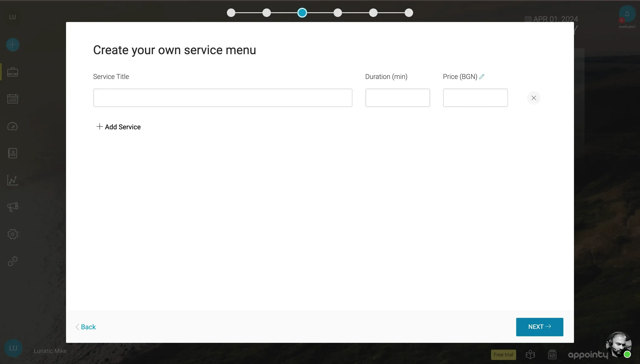Screen dimensions: 640x364
Task: Open the notification bell
Action: point(626,14)
